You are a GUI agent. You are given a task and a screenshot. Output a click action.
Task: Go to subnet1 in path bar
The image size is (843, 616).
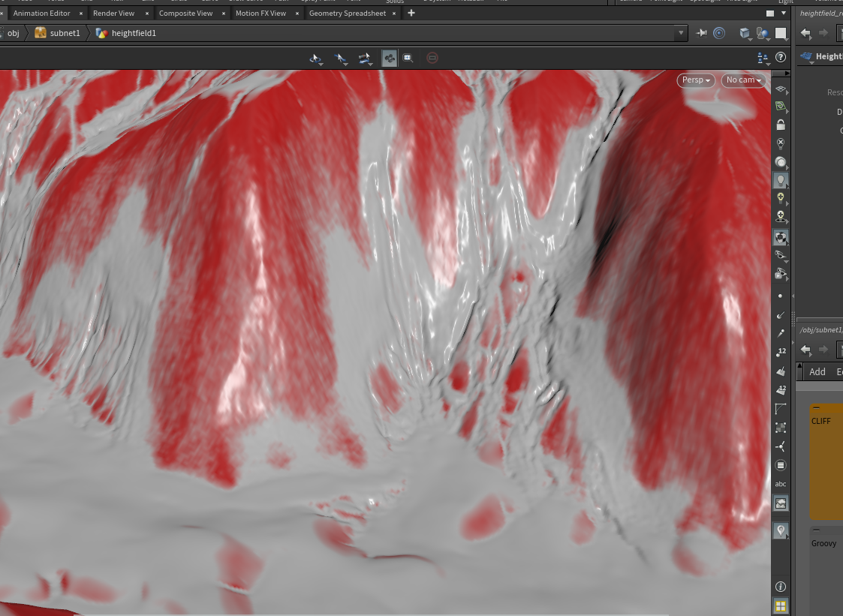58,33
